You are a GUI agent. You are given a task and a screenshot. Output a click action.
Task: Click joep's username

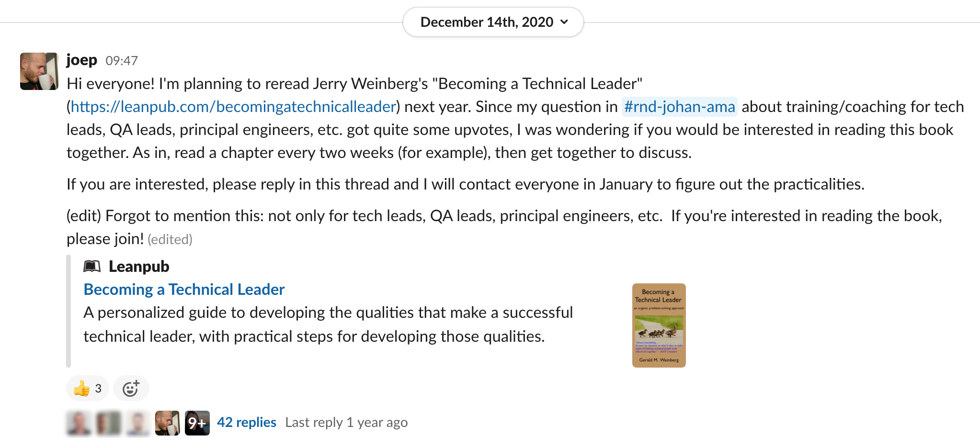pyautogui.click(x=81, y=60)
